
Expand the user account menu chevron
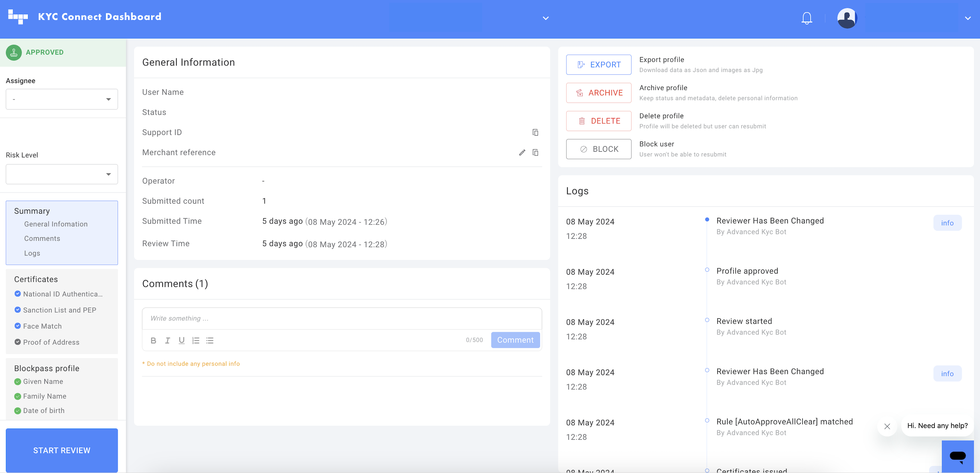click(x=968, y=18)
